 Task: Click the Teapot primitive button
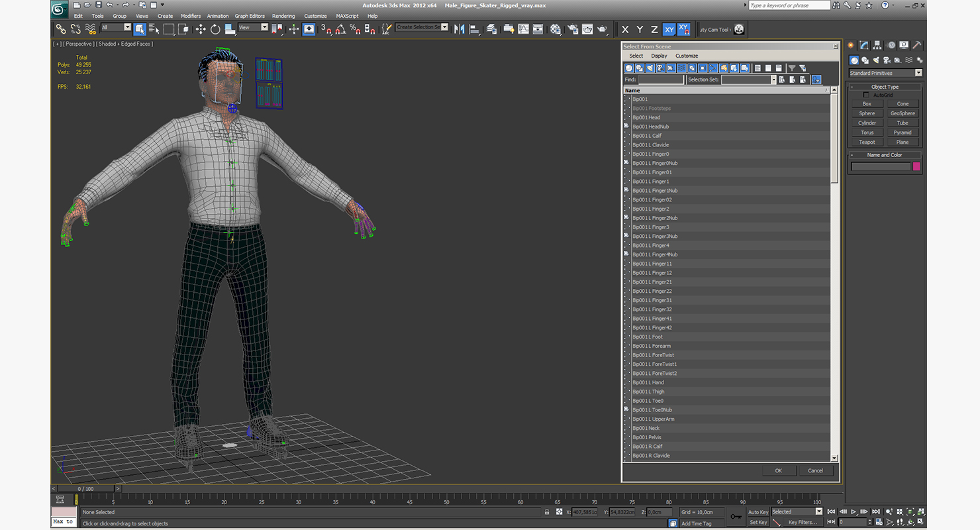[x=867, y=142]
